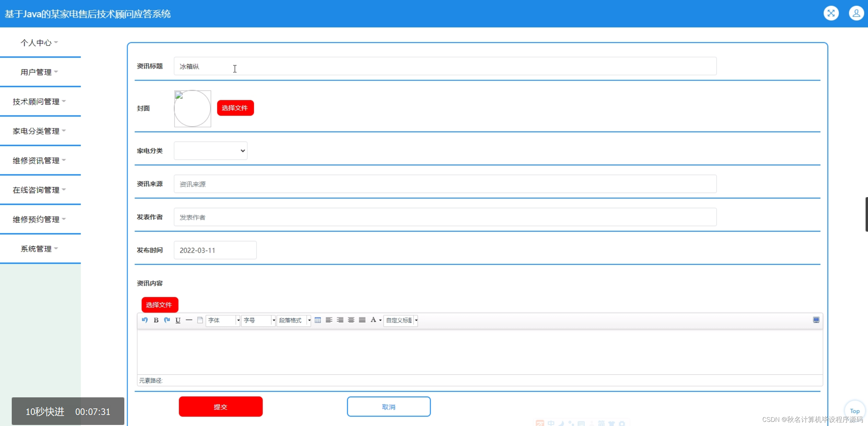Click the 取消 cancel button
Image resolution: width=868 pixels, height=426 pixels.
click(x=389, y=407)
